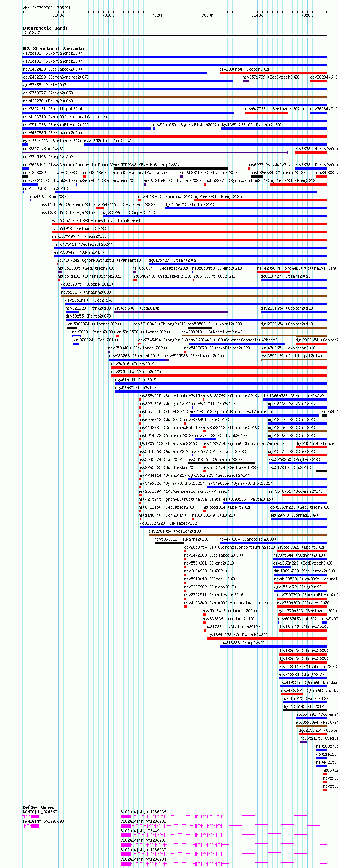The image size is (338, 868).
Task: Open nsv818883 (Wang2007) variant
Action: point(242,643)
